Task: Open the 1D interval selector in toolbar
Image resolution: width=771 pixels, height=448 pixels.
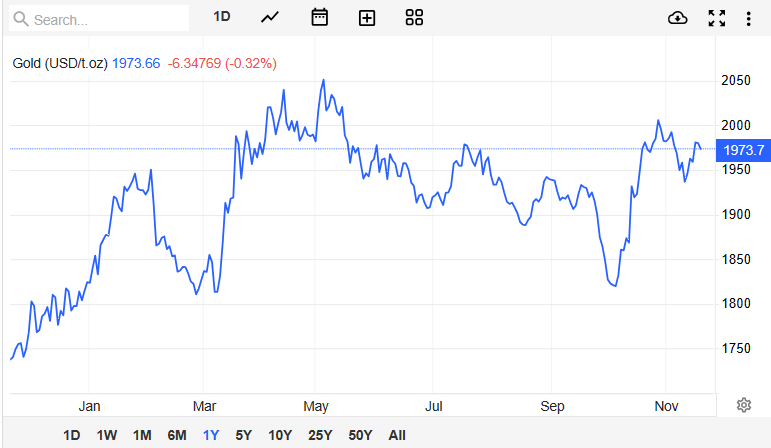Action: click(x=222, y=17)
